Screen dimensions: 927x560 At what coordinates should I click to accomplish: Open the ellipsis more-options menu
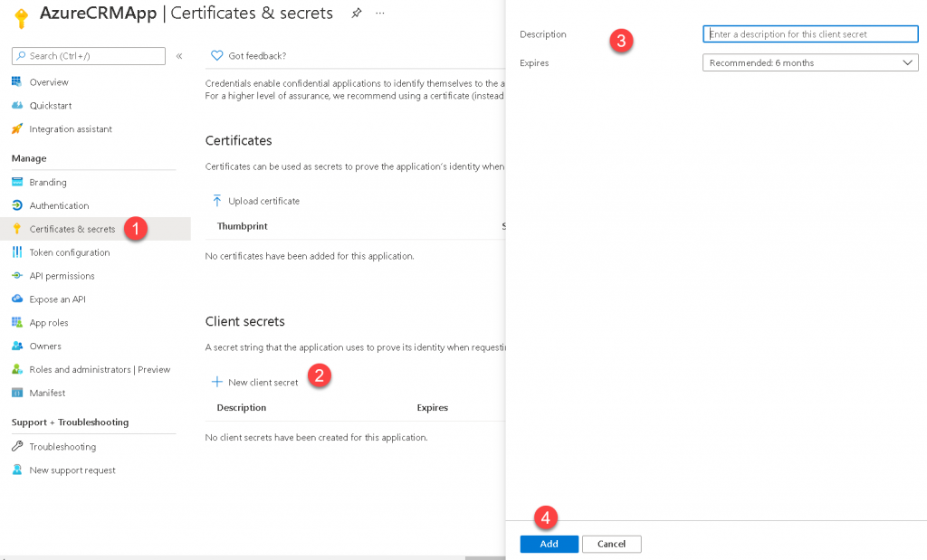pyautogui.click(x=379, y=13)
